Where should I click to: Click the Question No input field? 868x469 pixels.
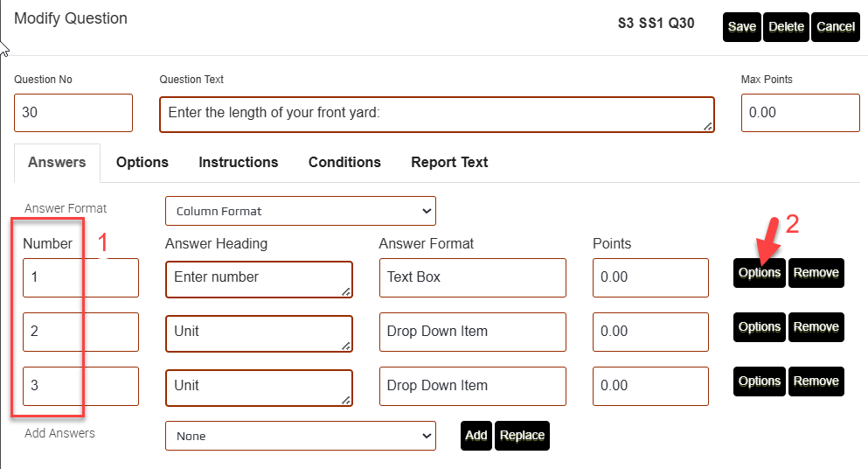tap(73, 113)
